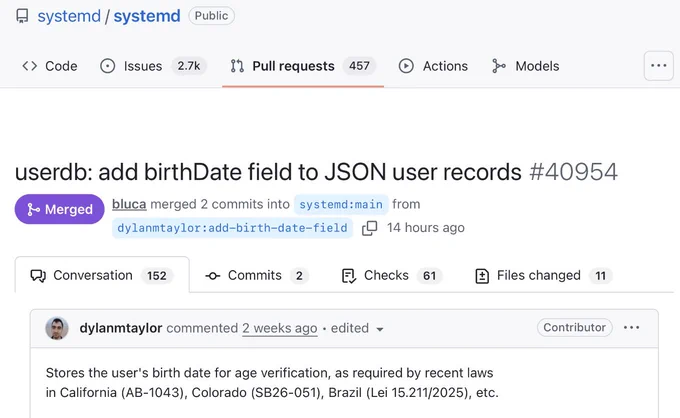Visit bluca's user profile
The width and height of the screenshot is (680, 418).
coord(129,204)
